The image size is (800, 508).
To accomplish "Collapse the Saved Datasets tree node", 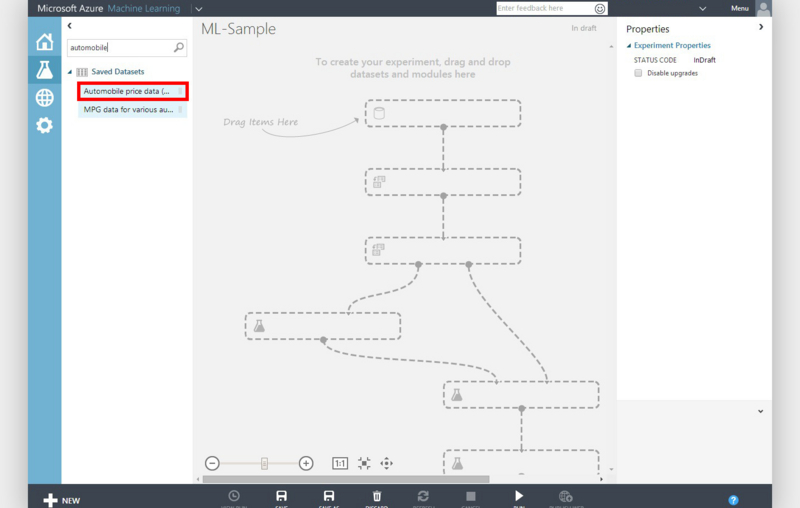I will [x=70, y=72].
